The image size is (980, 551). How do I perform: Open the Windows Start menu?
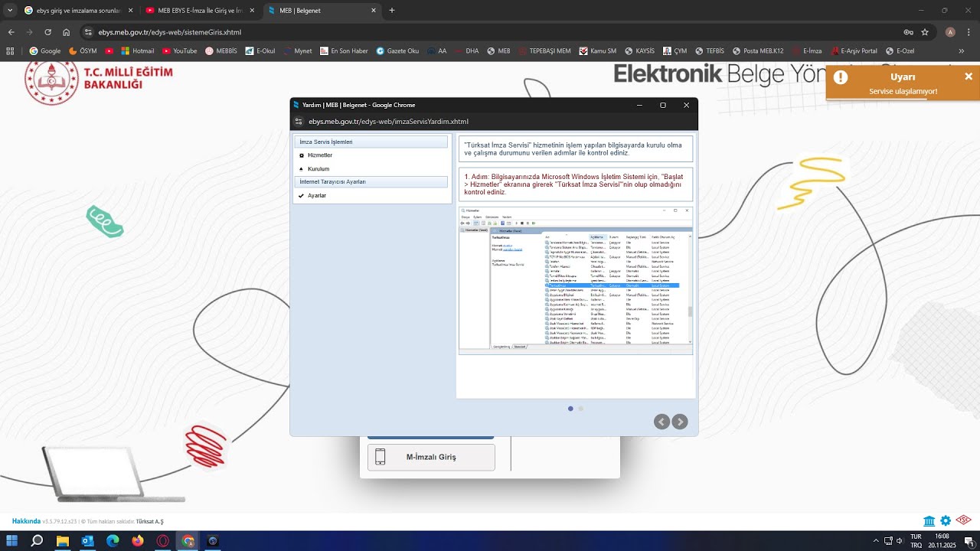(x=12, y=541)
